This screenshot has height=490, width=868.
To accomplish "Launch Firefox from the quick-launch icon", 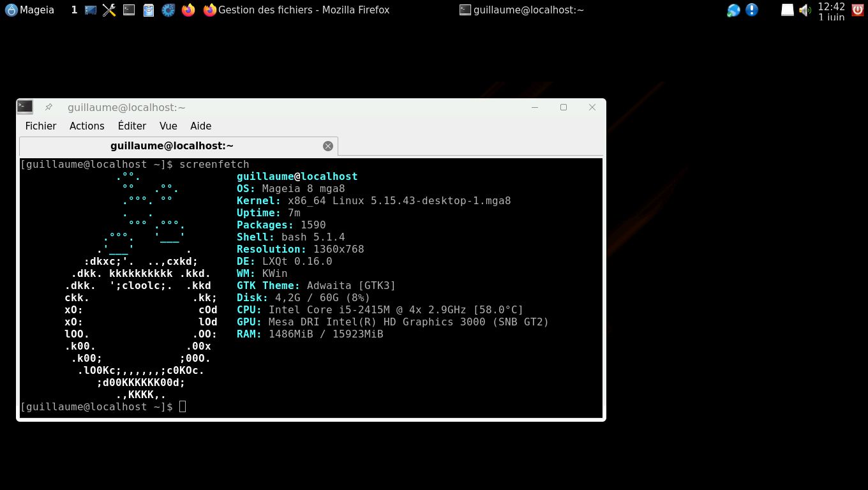I will (x=188, y=10).
